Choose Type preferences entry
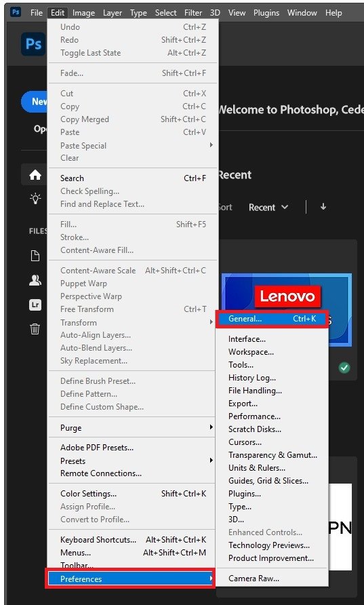 tap(272, 507)
